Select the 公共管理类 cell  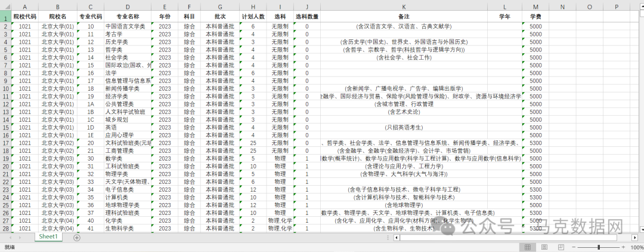(x=128, y=104)
